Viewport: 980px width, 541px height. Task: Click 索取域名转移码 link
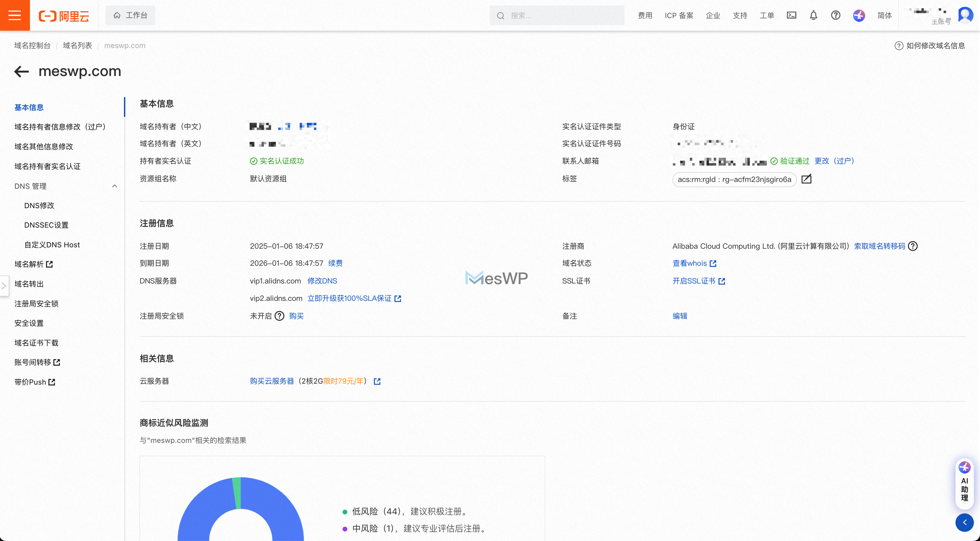coord(879,246)
